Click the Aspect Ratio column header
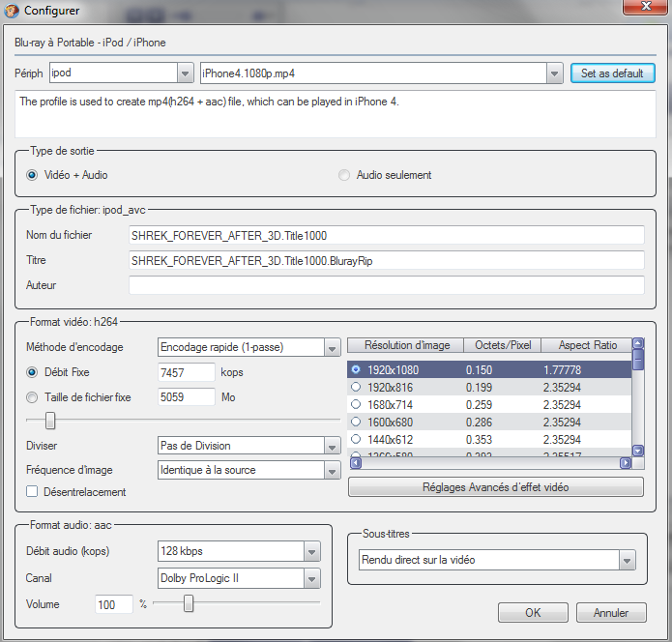 [587, 345]
